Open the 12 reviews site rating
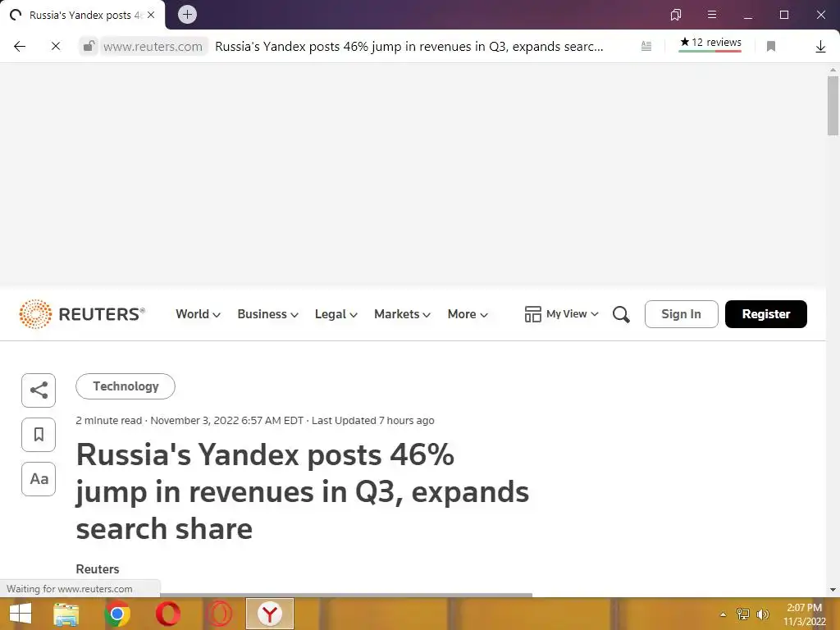The height and width of the screenshot is (630, 840). [710, 43]
